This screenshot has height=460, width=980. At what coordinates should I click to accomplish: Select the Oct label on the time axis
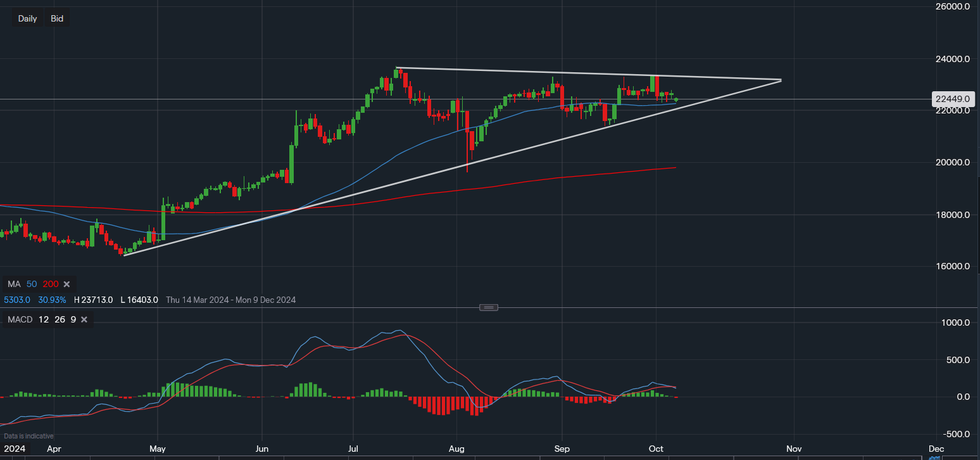[x=655, y=449]
